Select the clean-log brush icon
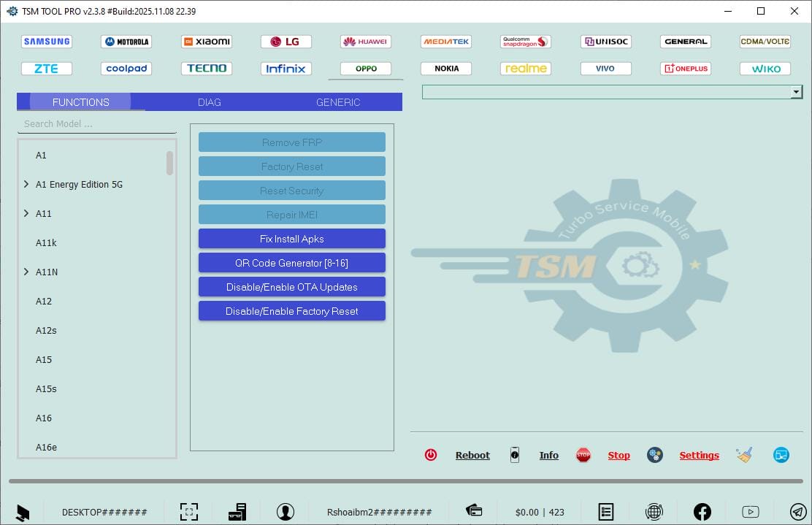The image size is (812, 525). [x=744, y=454]
